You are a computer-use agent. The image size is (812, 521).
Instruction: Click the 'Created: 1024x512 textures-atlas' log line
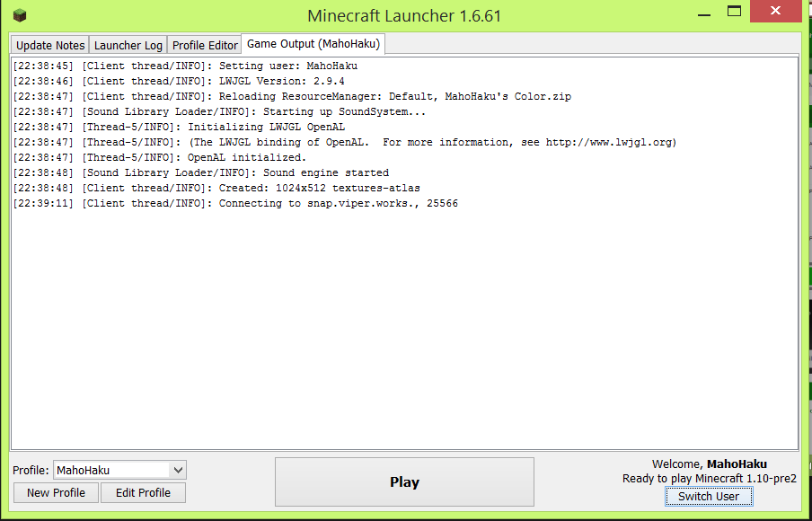(216, 189)
